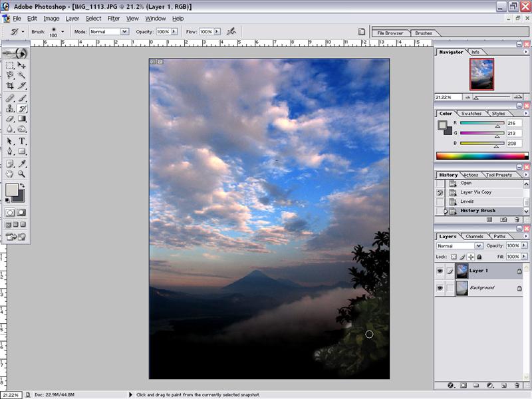
Task: Select the Zoom tool
Action: [22, 174]
